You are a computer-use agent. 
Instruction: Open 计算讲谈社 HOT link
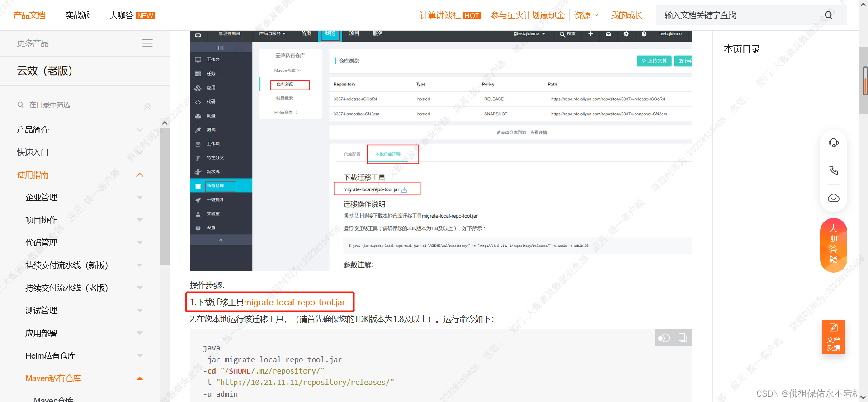(450, 15)
